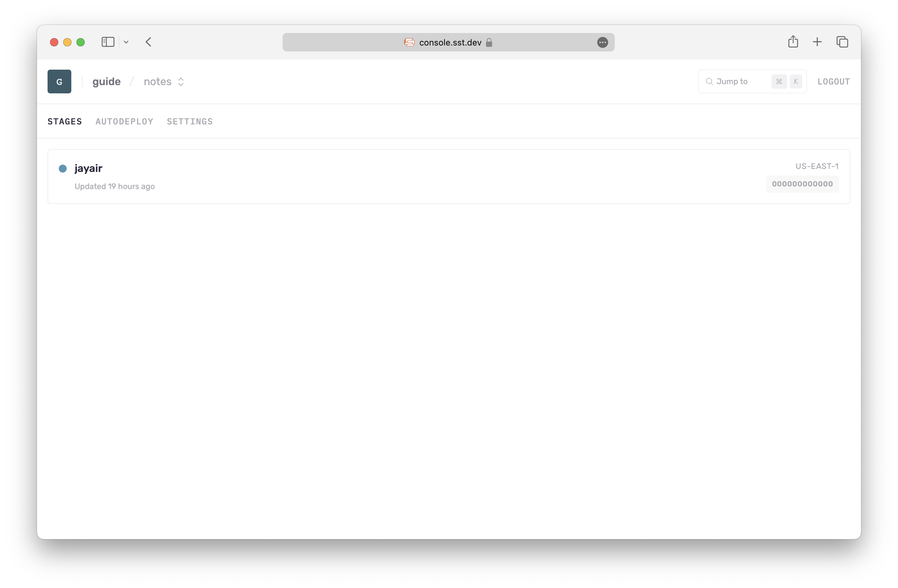Click the G guide application icon
The image size is (898, 588).
point(59,82)
